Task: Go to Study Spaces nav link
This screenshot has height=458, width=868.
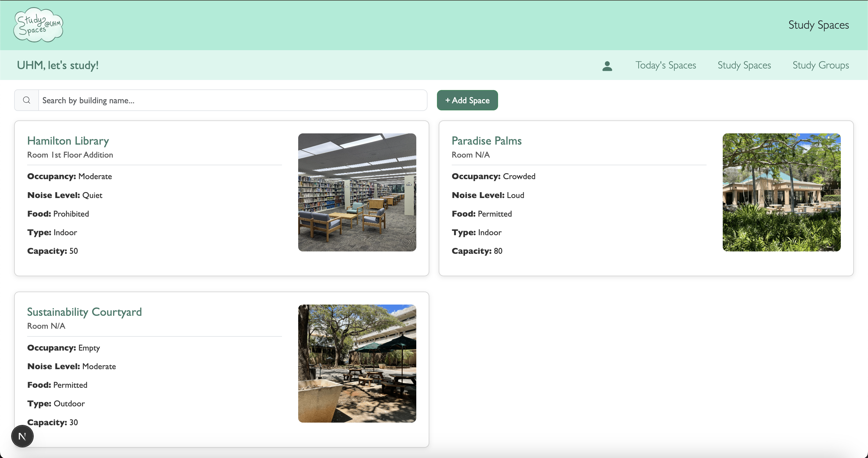Action: [x=744, y=65]
